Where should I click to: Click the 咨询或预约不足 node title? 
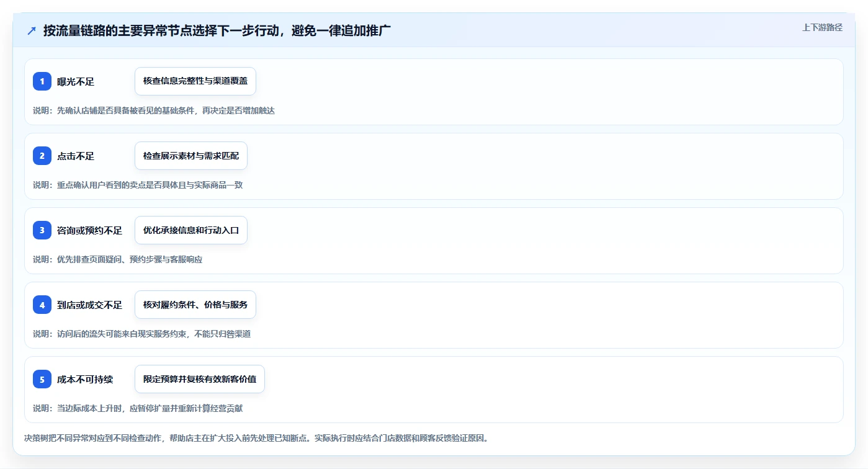tap(89, 231)
